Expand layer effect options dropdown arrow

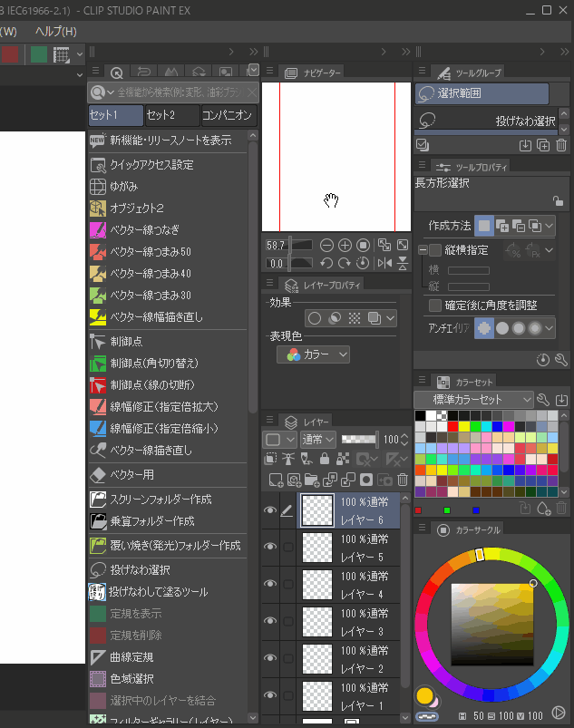tap(391, 318)
